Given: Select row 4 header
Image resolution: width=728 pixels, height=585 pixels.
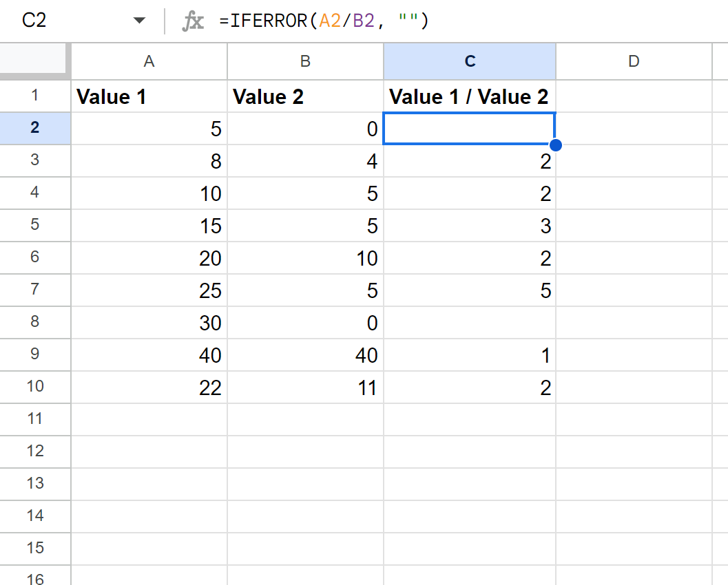Looking at the screenshot, I should point(35,193).
